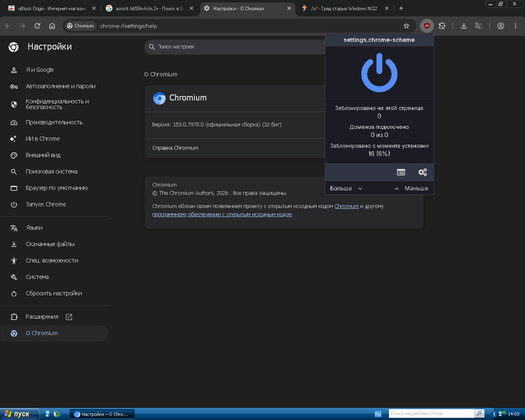Screen dimensions: 525x420
Task: Click the desktop search magnifier button
Action: coord(479,413)
